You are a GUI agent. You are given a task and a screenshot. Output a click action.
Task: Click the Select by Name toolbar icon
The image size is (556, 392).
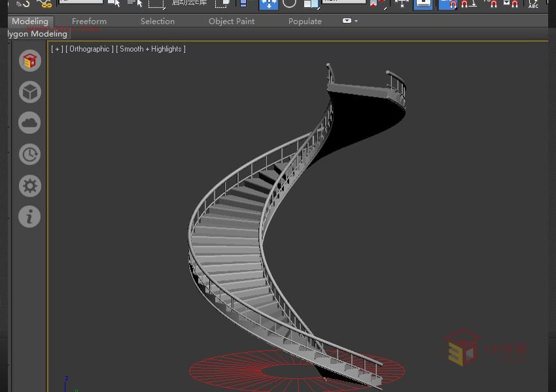[x=135, y=3]
